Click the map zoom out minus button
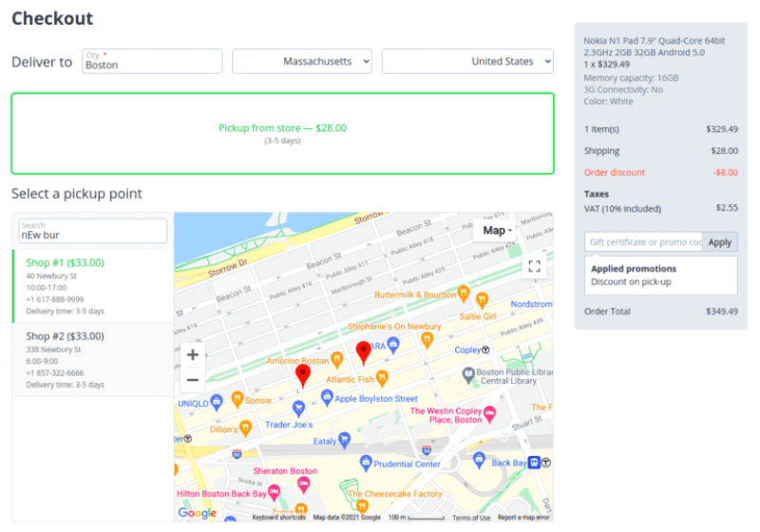This screenshot has height=532, width=760. coord(192,380)
